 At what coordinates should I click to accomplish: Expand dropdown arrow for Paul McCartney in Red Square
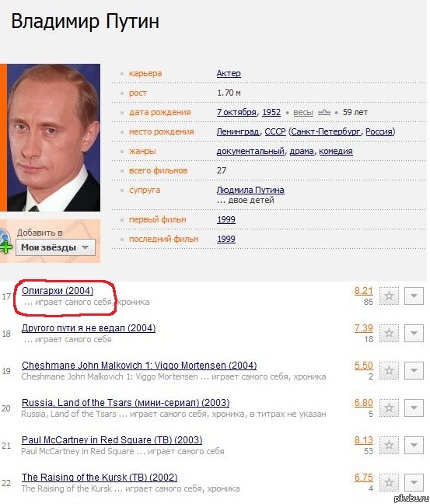click(x=414, y=445)
